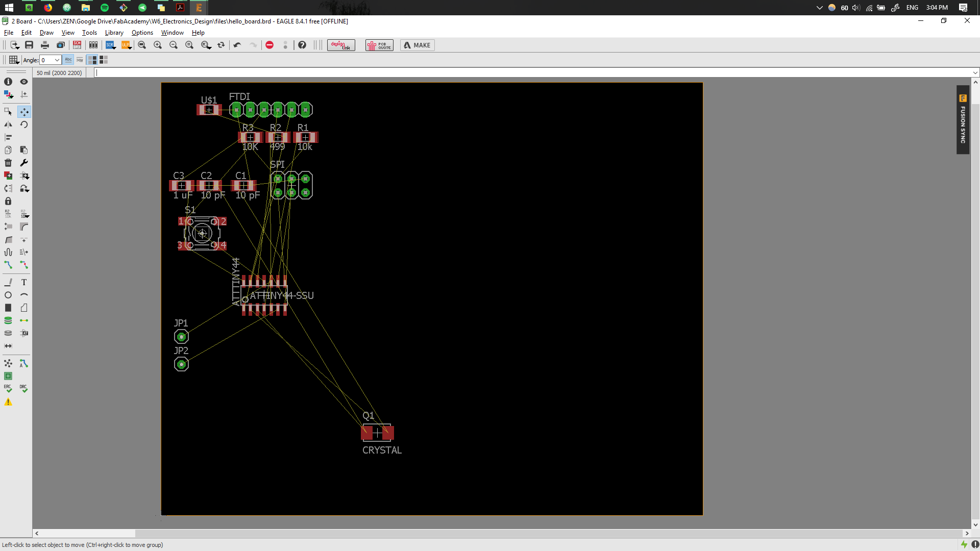Expand the command line history dropdown
This screenshot has width=980, height=551.
pyautogui.click(x=975, y=72)
